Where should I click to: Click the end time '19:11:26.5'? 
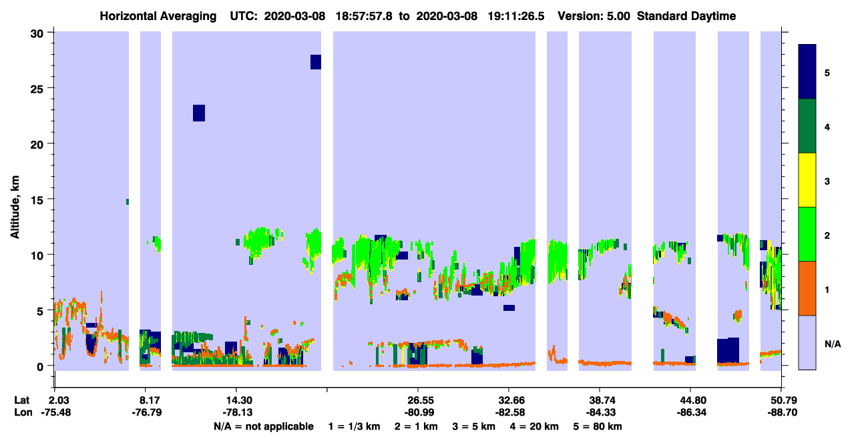(515, 16)
